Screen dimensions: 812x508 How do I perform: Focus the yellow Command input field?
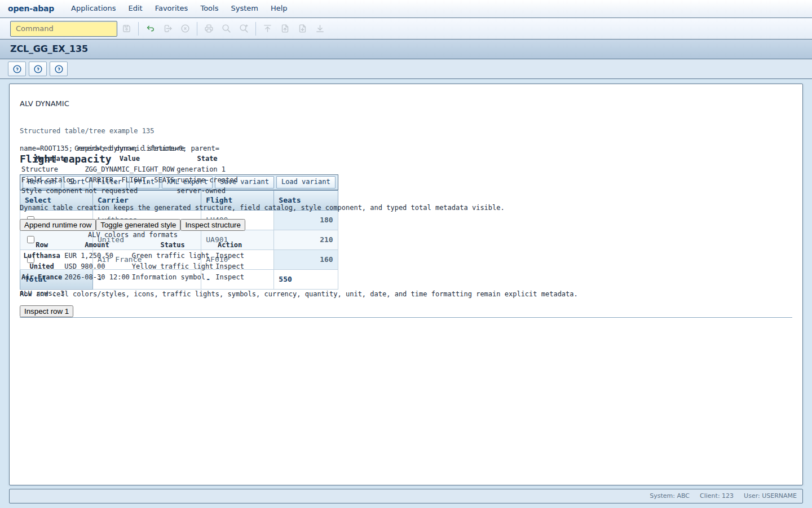click(x=64, y=29)
